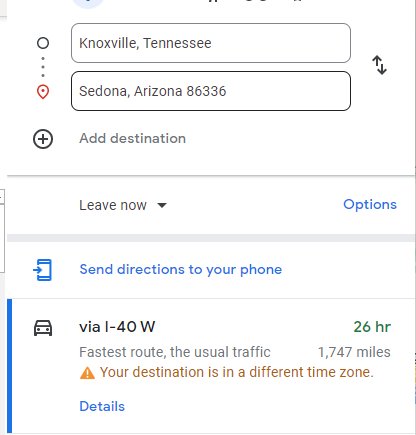Click the dotted connector between route points
The width and height of the screenshot is (416, 435).
(43, 67)
